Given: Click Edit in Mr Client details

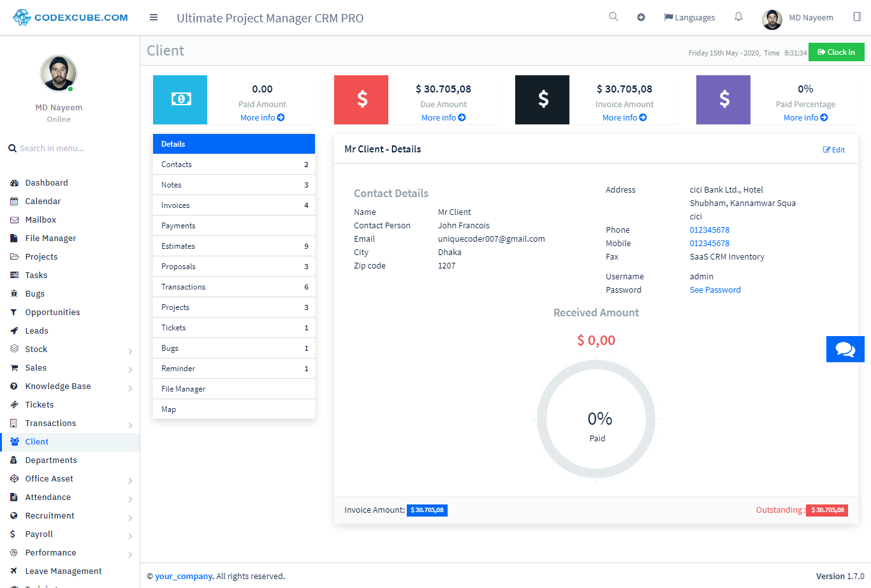Looking at the screenshot, I should (x=834, y=150).
